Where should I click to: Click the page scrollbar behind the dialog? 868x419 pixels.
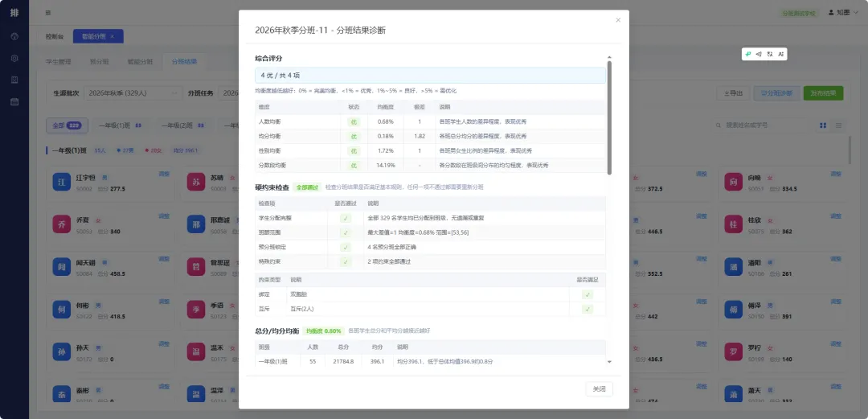pyautogui.click(x=850, y=150)
